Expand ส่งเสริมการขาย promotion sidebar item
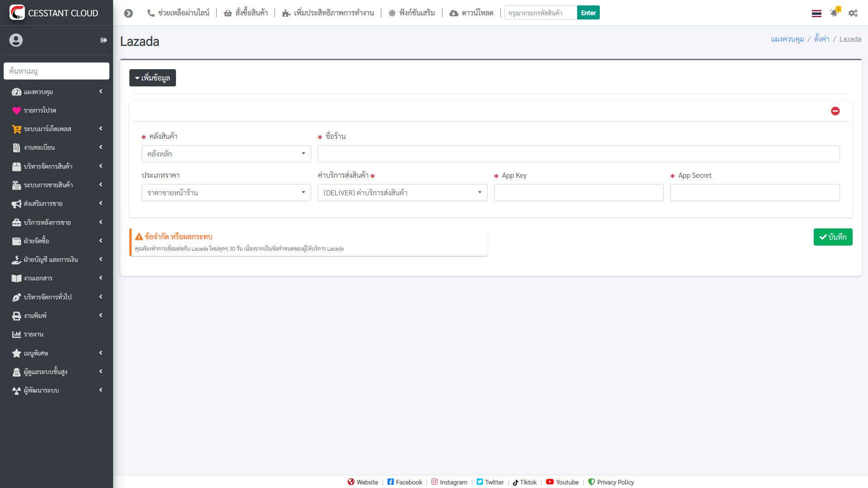This screenshot has height=488, width=868. (57, 204)
